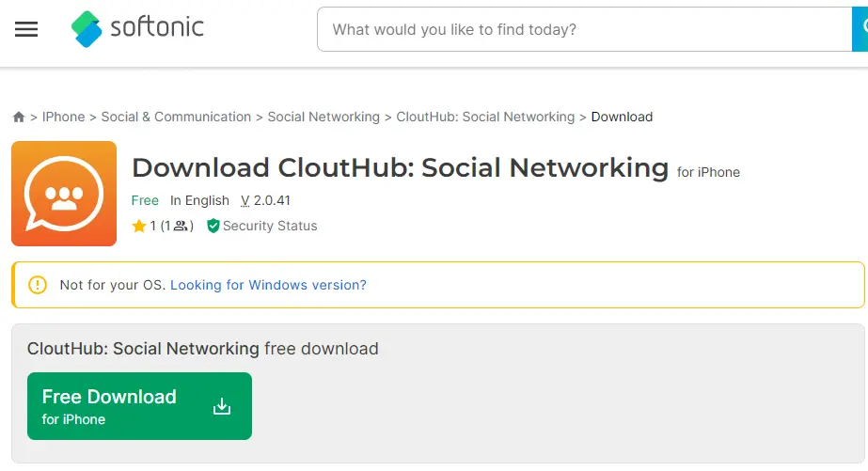Click the yellow star rating icon
Viewport: 868px width, 471px height.
(x=139, y=226)
